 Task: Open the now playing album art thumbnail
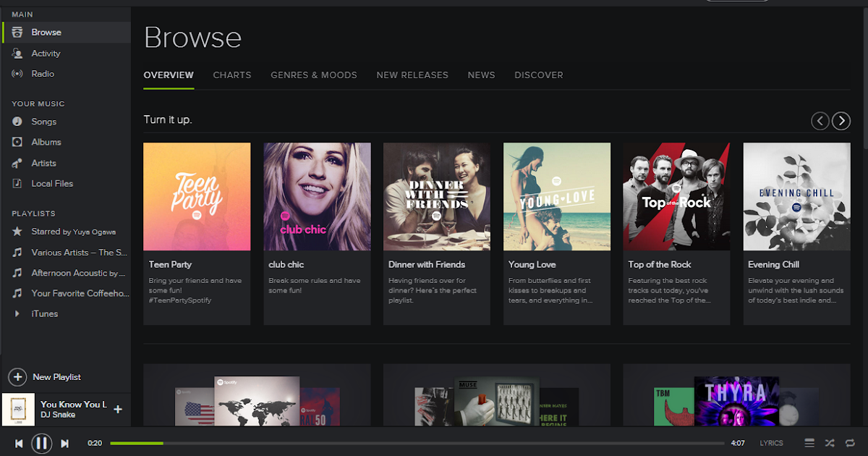click(19, 410)
